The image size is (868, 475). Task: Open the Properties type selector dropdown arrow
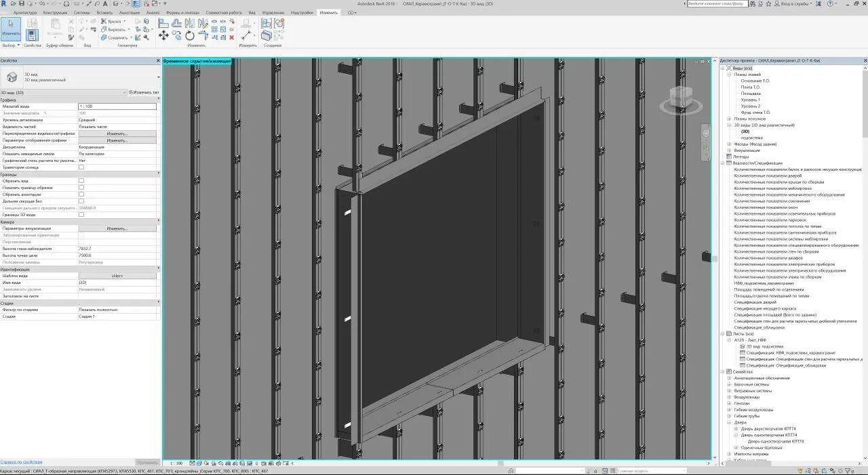point(158,77)
